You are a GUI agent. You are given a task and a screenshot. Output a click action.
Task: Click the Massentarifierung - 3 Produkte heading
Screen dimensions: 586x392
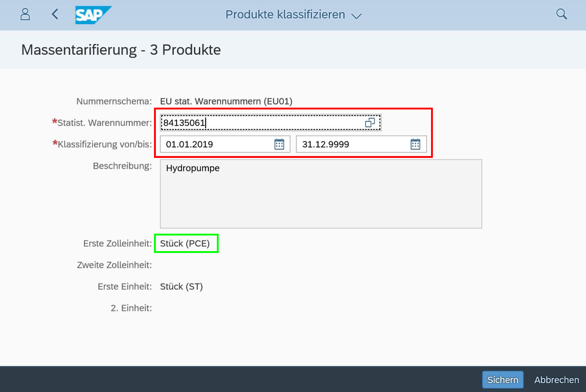(x=121, y=50)
